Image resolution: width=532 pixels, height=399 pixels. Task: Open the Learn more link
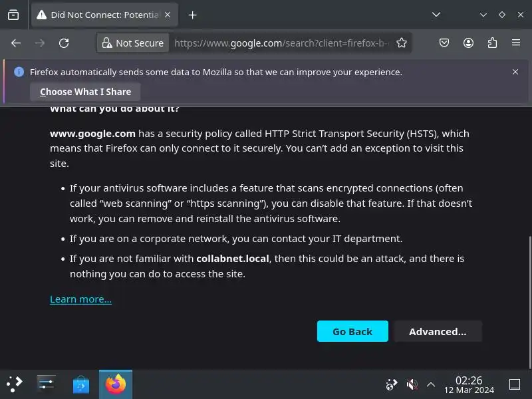click(x=80, y=299)
